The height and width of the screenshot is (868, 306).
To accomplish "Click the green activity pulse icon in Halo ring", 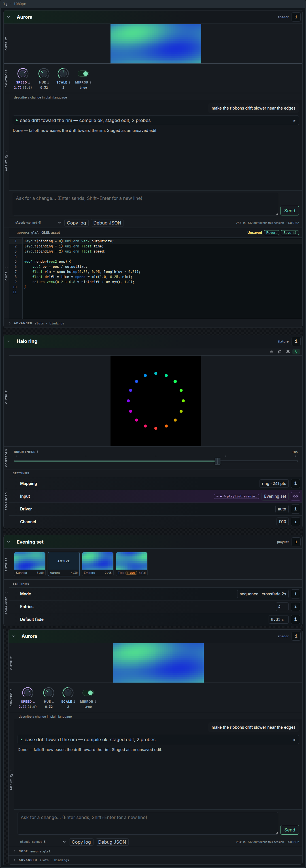I will (x=296, y=352).
